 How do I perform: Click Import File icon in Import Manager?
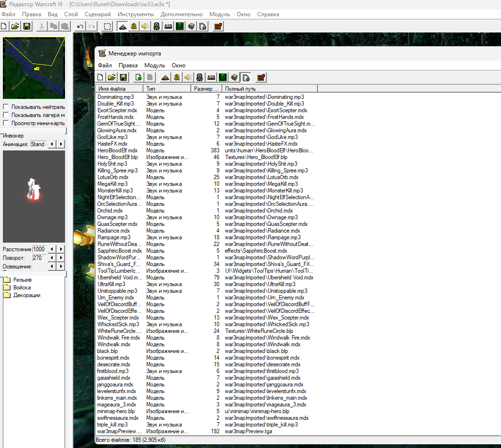click(139, 77)
